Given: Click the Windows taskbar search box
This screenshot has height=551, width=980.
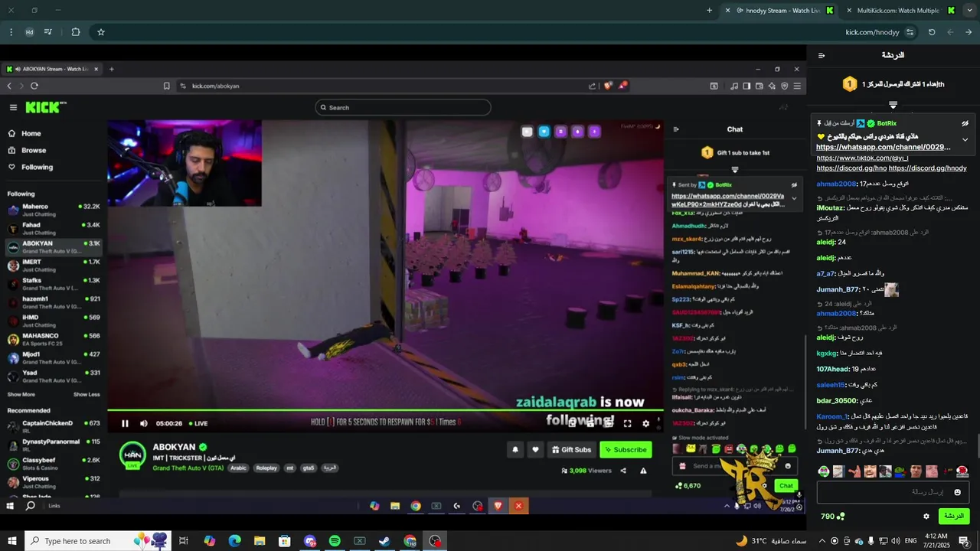Looking at the screenshot, I should [99, 541].
